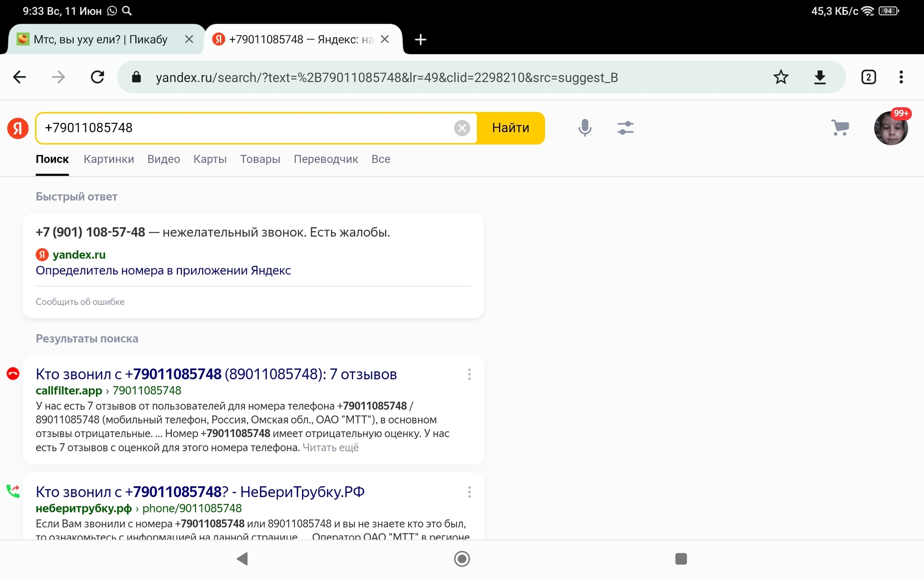Open tab switcher showing 2 tabs
Screen dimensions: 924x578
point(869,77)
